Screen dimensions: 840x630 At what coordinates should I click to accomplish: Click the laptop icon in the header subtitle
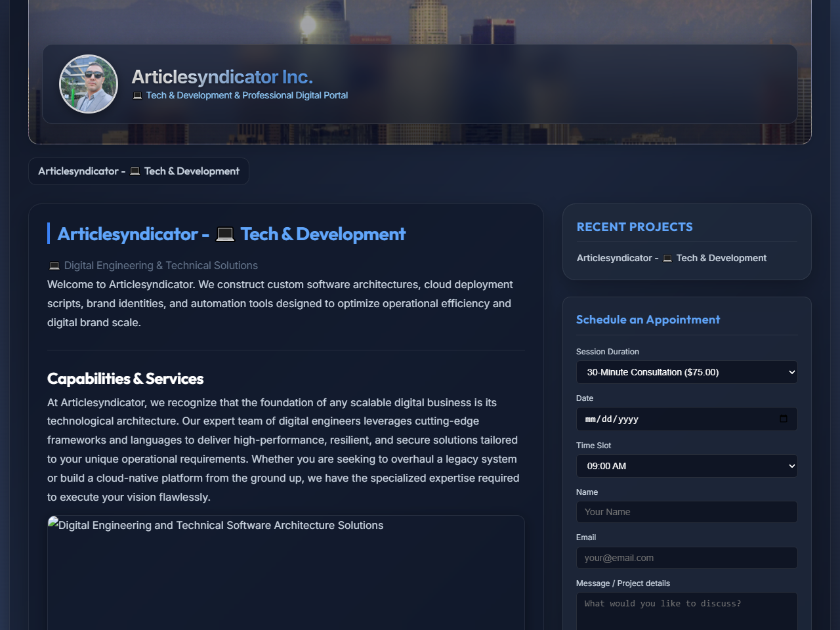pyautogui.click(x=137, y=96)
